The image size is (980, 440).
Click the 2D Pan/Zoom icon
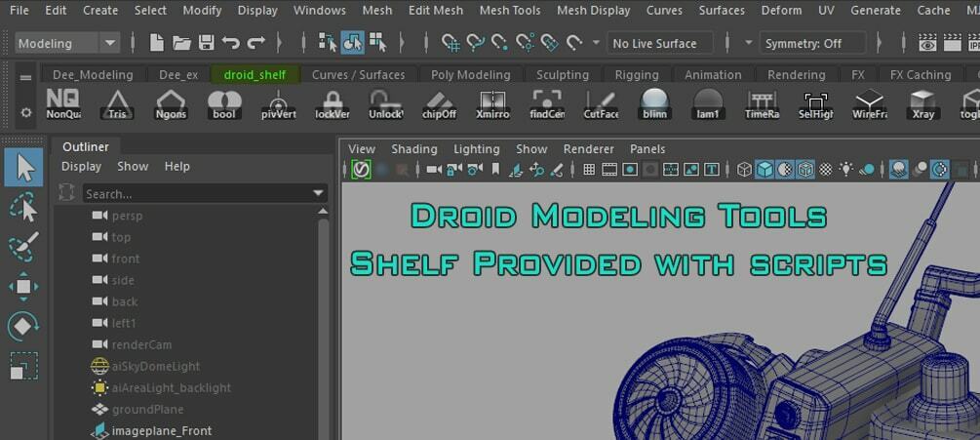(537, 170)
